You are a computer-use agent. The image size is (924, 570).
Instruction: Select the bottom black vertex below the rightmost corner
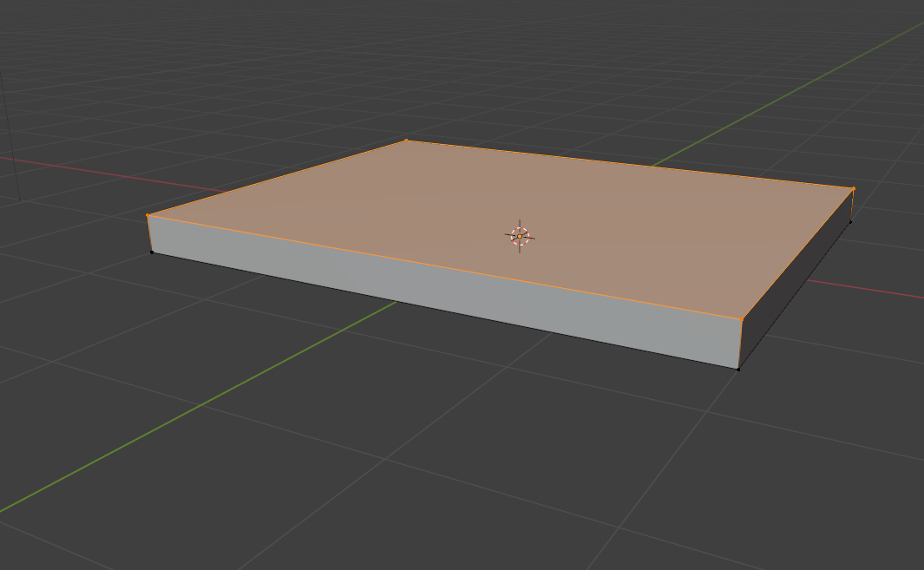(850, 221)
